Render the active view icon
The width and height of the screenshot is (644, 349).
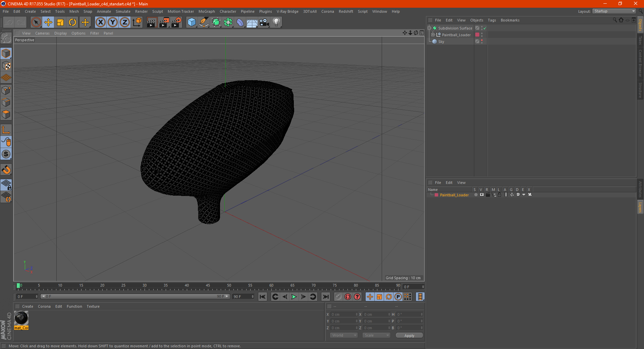click(152, 22)
